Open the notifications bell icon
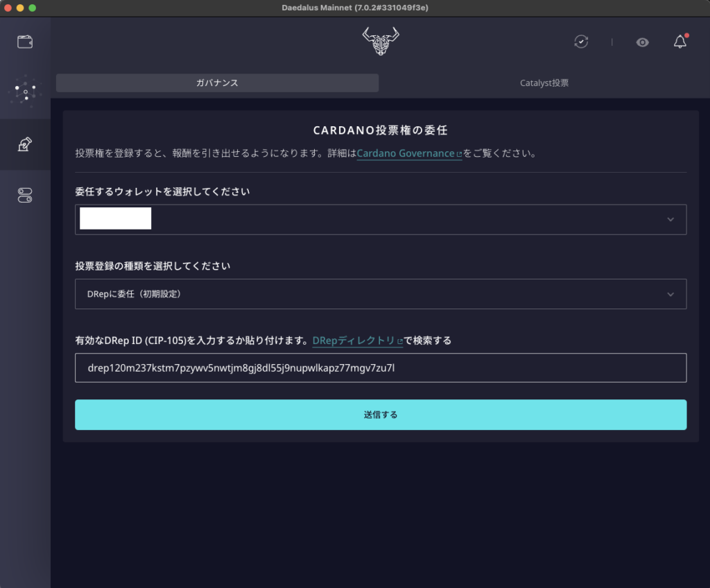Image resolution: width=710 pixels, height=588 pixels. coord(679,42)
